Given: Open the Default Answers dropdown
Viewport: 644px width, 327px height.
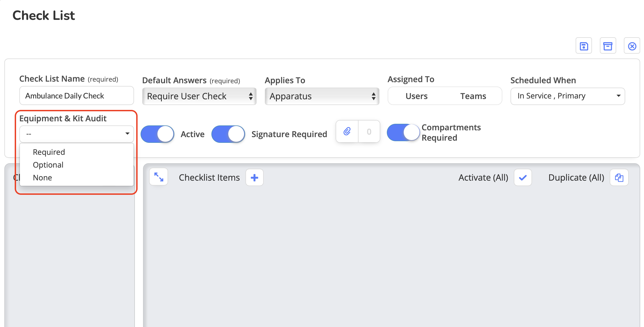Looking at the screenshot, I should 199,96.
